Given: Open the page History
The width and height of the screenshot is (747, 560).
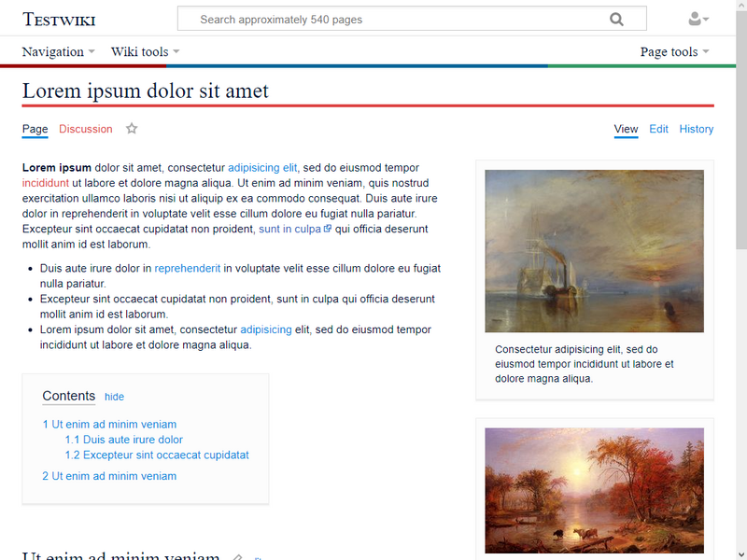Looking at the screenshot, I should 696,129.
